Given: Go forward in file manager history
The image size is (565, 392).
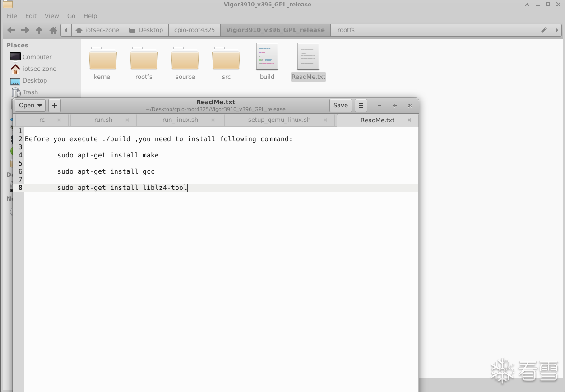Looking at the screenshot, I should pos(25,30).
